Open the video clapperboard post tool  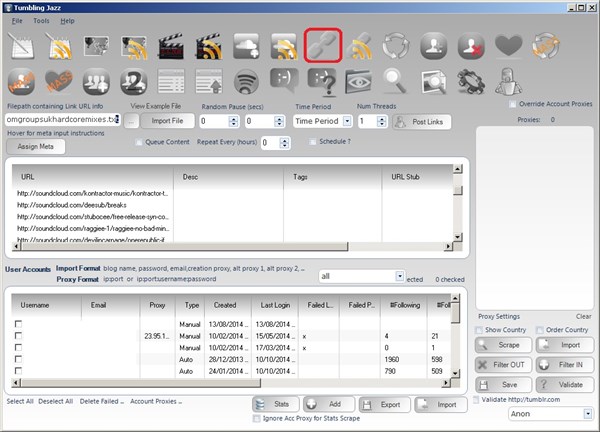coord(171,46)
